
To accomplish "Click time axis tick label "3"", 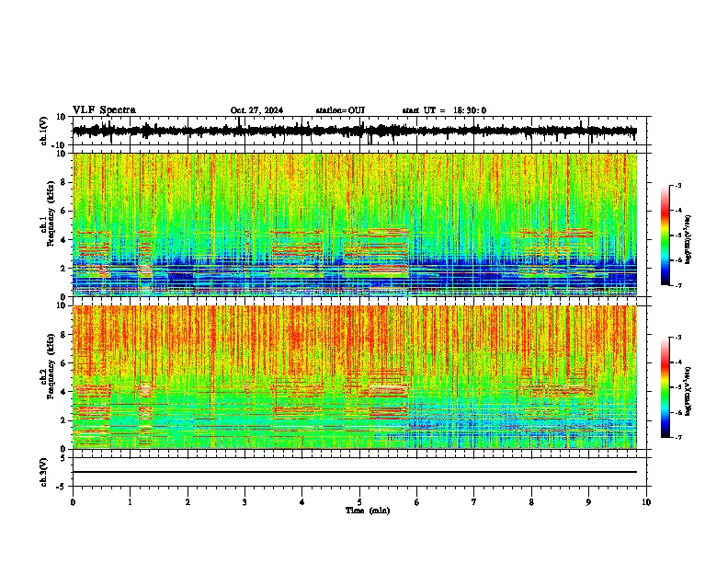I will pyautogui.click(x=245, y=502).
